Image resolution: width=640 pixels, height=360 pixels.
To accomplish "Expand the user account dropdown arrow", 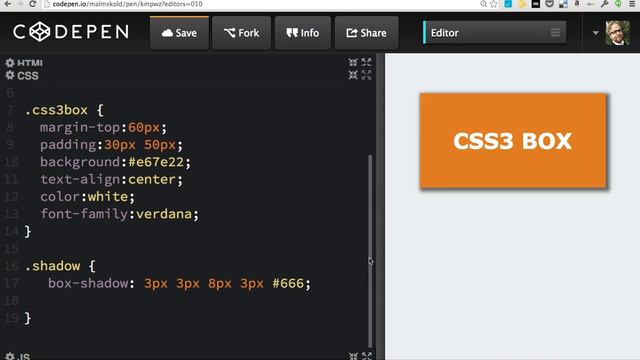I will (x=596, y=33).
